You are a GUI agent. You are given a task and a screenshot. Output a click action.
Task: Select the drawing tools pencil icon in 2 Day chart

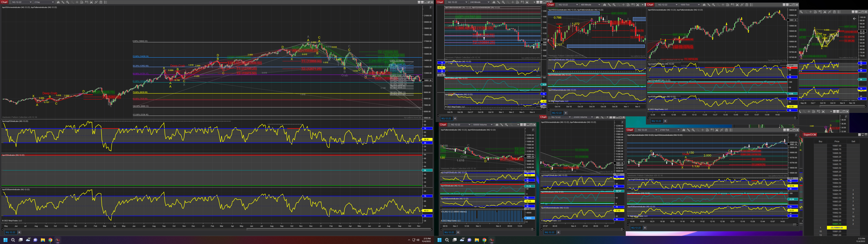pyautogui.click(x=63, y=2)
